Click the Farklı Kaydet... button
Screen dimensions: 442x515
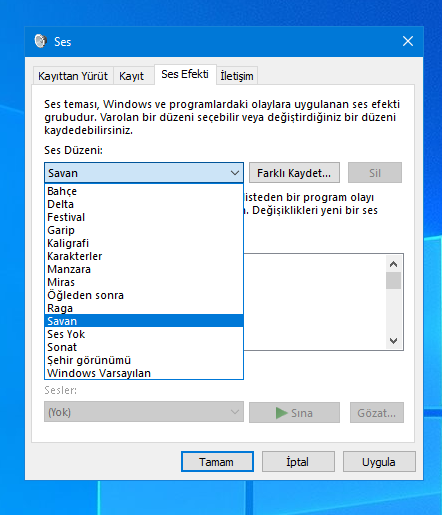click(x=294, y=173)
